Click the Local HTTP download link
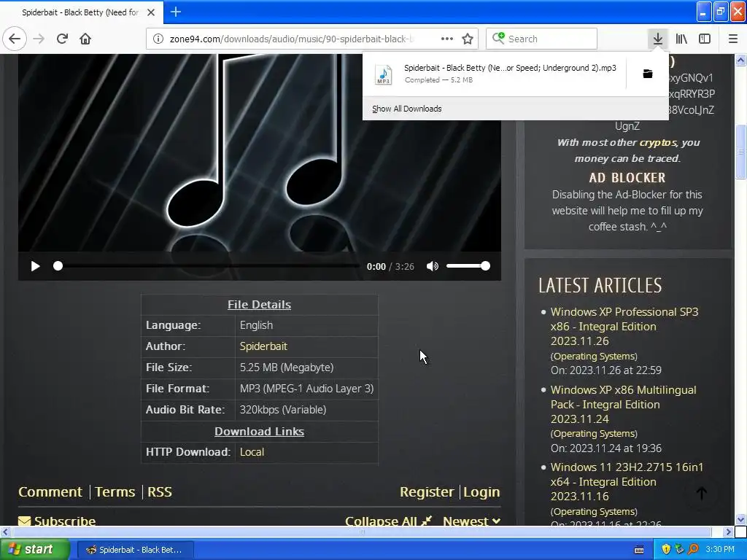This screenshot has width=747, height=560. coord(252,452)
